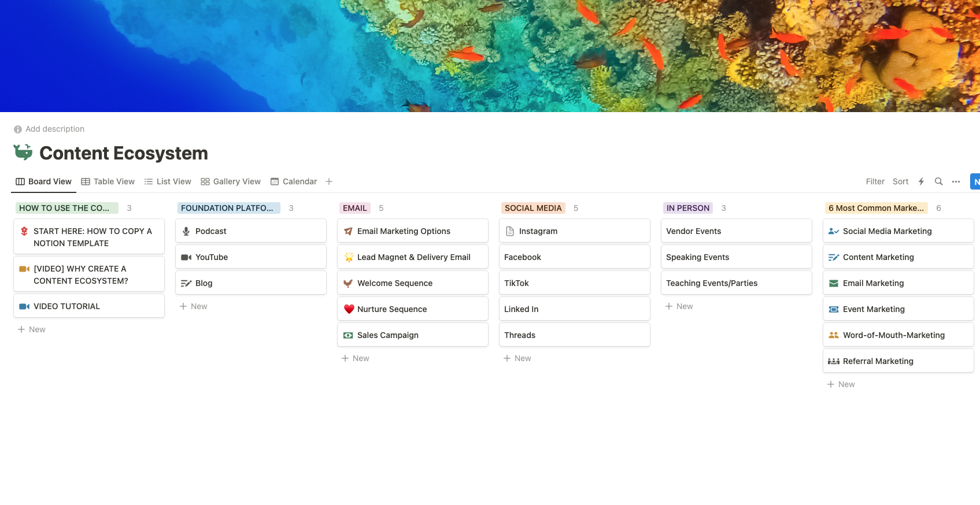Click orange camera icon on WHY CREATE card
This screenshot has width=980, height=505.
(x=24, y=269)
